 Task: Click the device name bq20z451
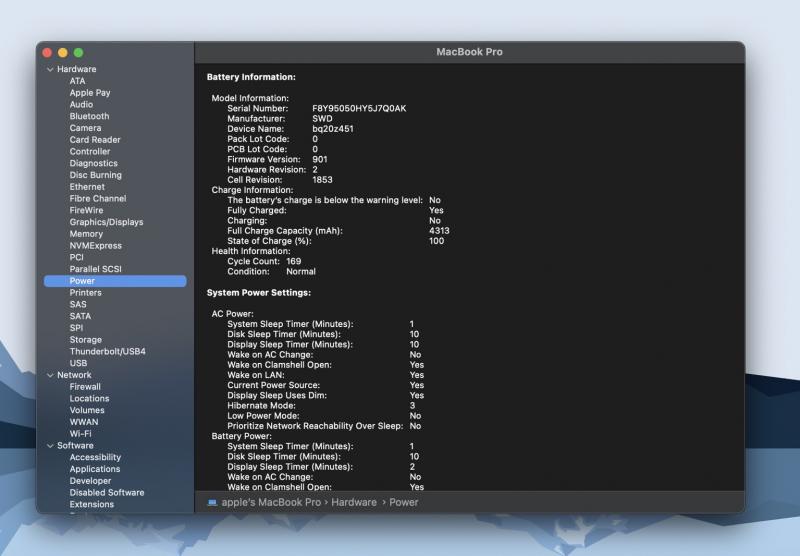coord(333,129)
